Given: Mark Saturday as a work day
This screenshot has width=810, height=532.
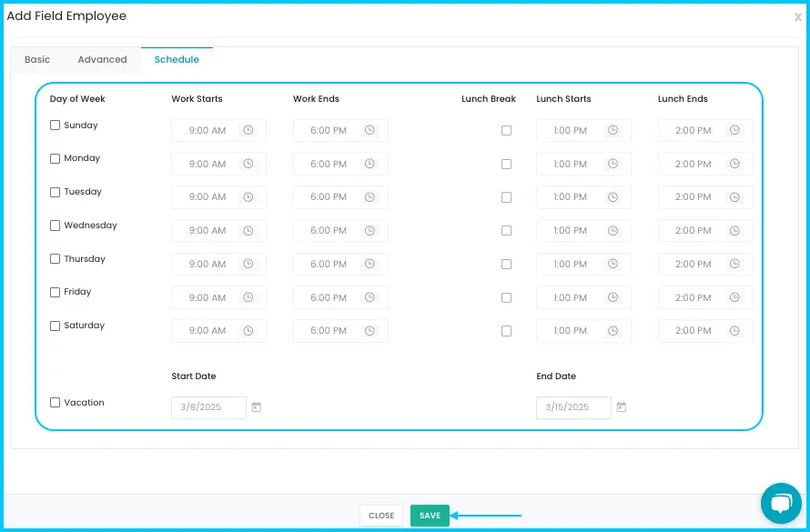Looking at the screenshot, I should pyautogui.click(x=55, y=326).
